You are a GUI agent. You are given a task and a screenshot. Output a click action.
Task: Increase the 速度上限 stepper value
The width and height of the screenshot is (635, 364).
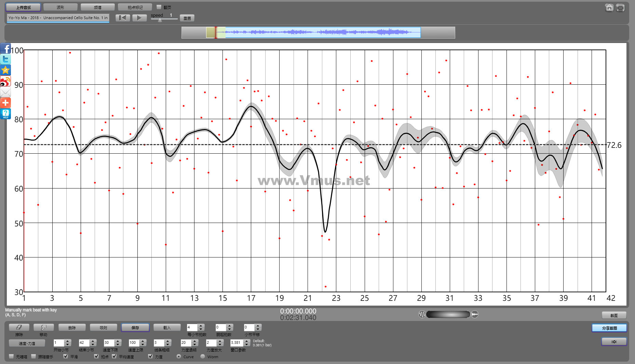coord(143,341)
